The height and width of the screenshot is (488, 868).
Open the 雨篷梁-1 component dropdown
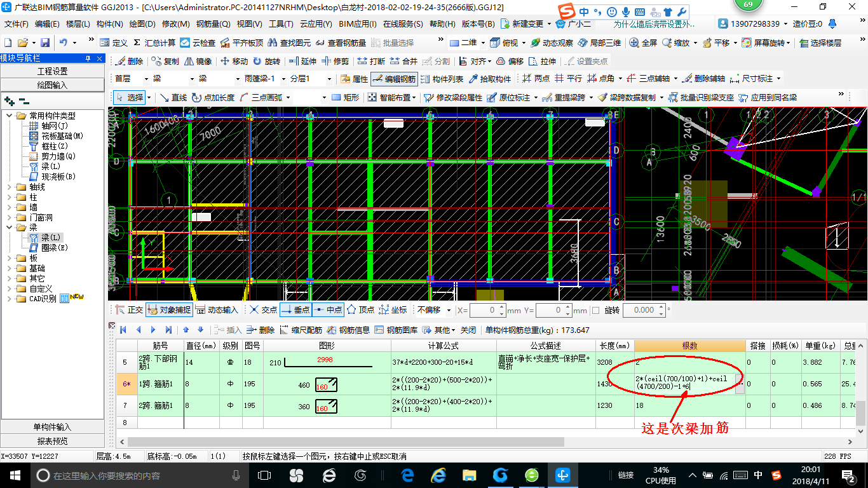(283, 79)
